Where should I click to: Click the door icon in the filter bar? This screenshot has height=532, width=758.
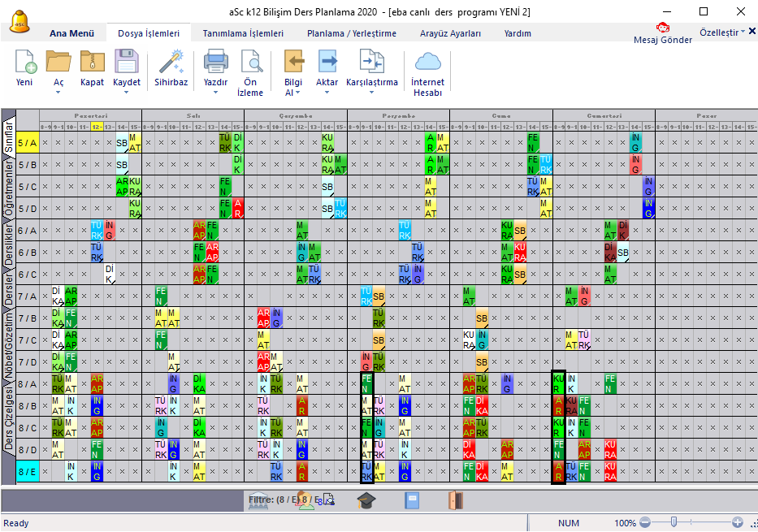[456, 500]
